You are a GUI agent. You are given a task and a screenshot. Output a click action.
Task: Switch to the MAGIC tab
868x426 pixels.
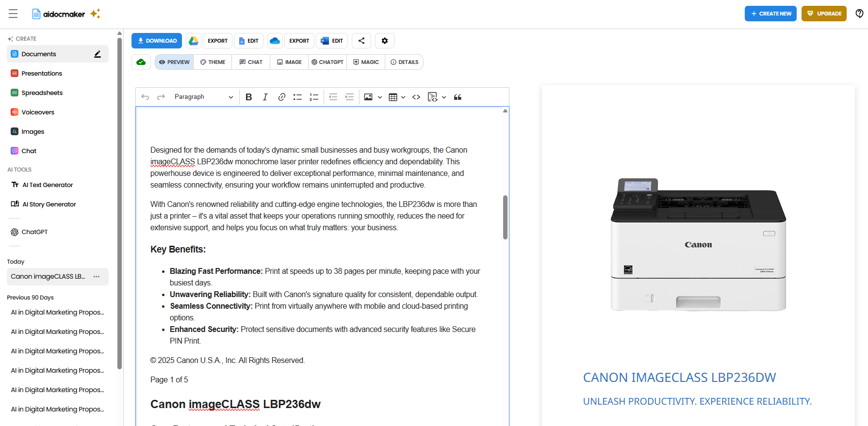pos(366,62)
